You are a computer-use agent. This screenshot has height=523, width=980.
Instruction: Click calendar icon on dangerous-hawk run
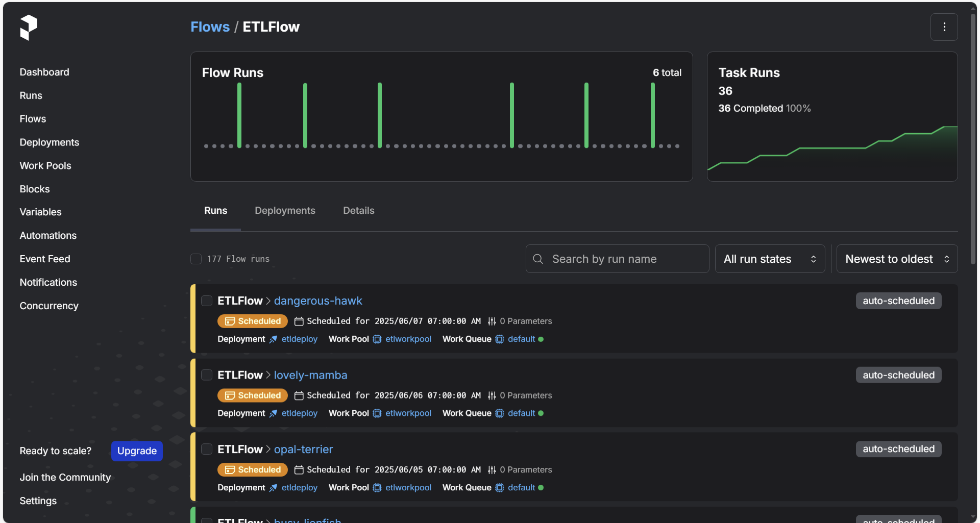[299, 321]
